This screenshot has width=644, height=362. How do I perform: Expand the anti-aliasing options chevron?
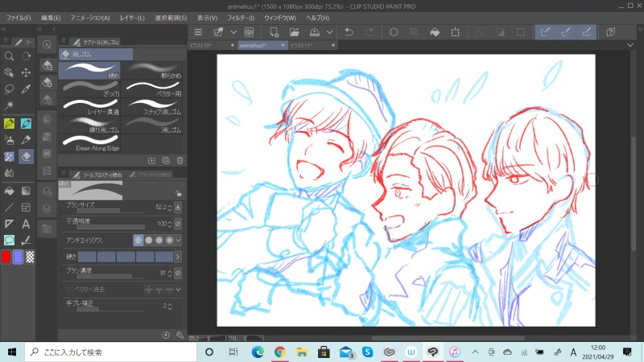pos(178,240)
